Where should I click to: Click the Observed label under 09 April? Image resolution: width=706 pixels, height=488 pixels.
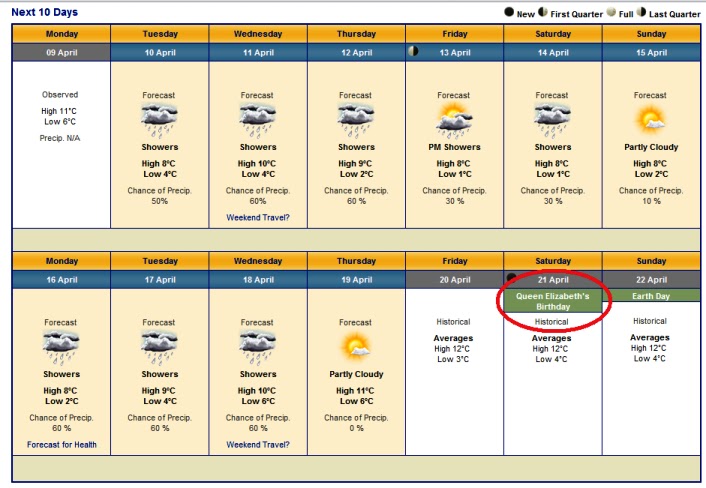click(x=60, y=95)
